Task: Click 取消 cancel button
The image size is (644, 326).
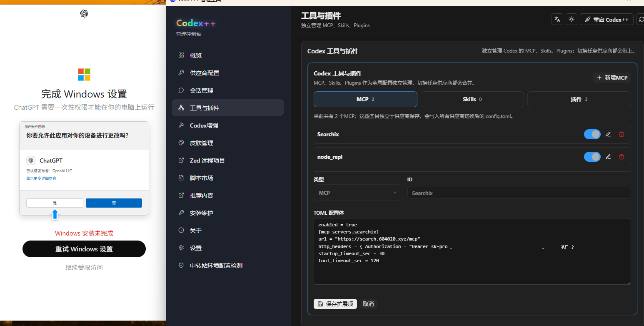Action: click(x=368, y=304)
